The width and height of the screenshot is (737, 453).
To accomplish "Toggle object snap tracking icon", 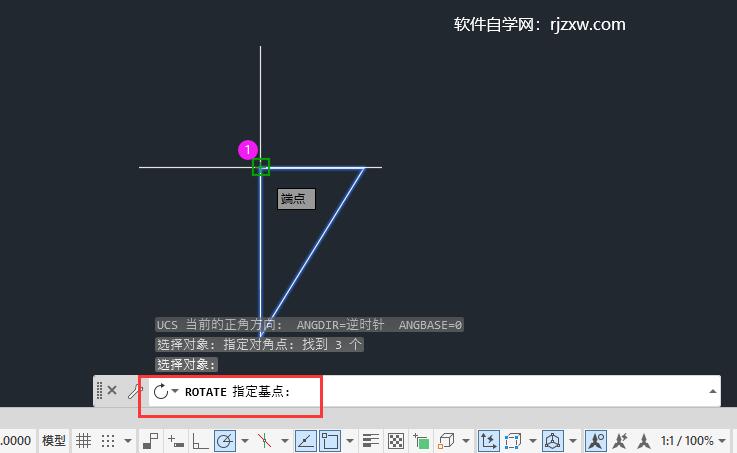I will point(306,441).
